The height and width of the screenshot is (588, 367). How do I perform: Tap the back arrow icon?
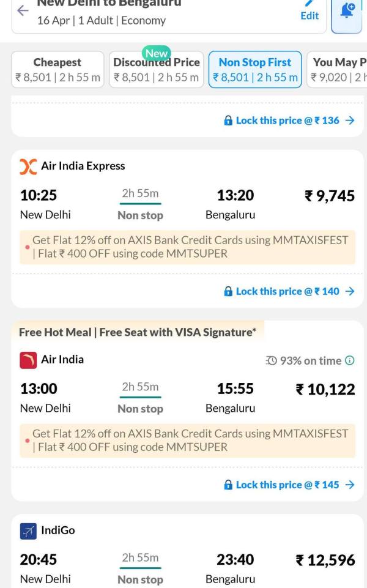point(23,10)
